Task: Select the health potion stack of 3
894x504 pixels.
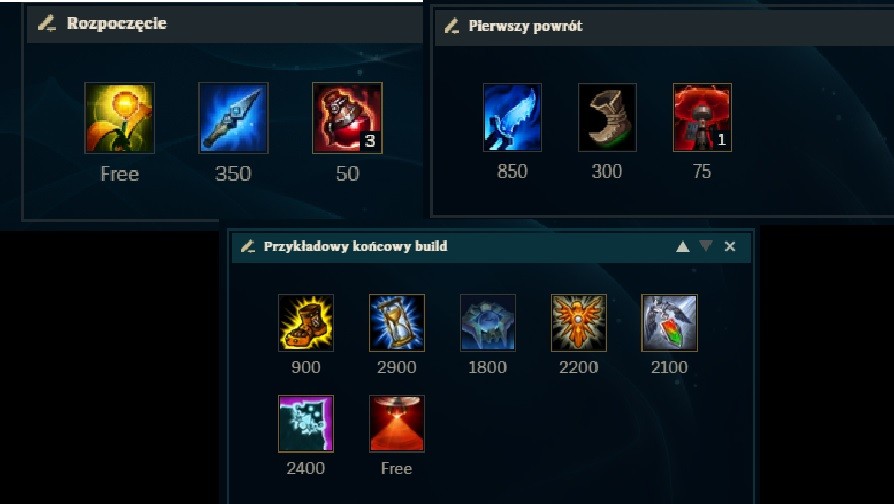Action: (347, 118)
